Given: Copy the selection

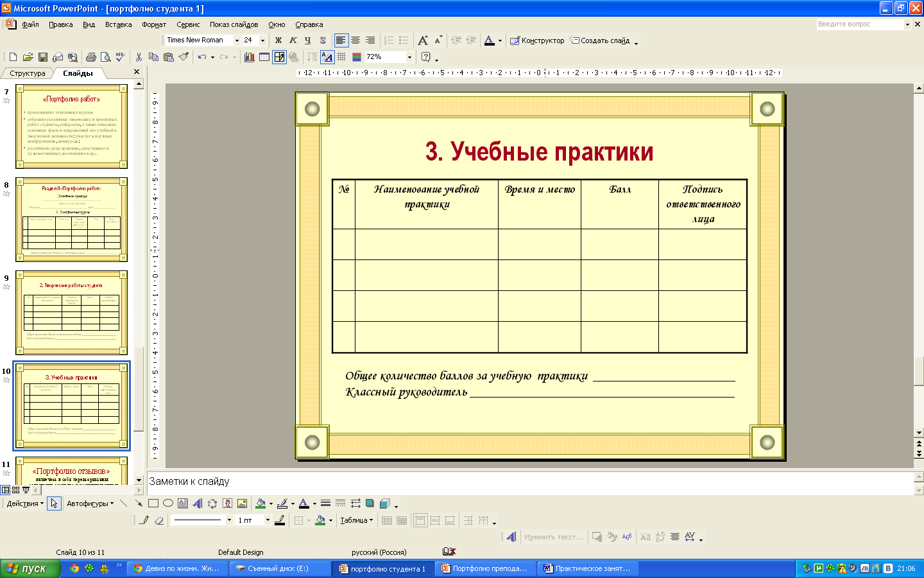Looking at the screenshot, I should pyautogui.click(x=153, y=57).
